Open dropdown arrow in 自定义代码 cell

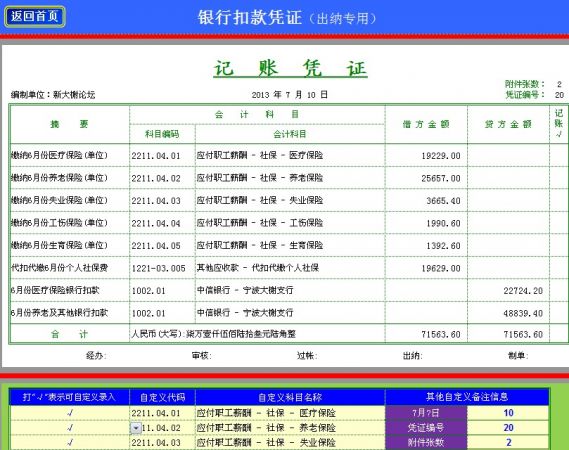(x=136, y=428)
